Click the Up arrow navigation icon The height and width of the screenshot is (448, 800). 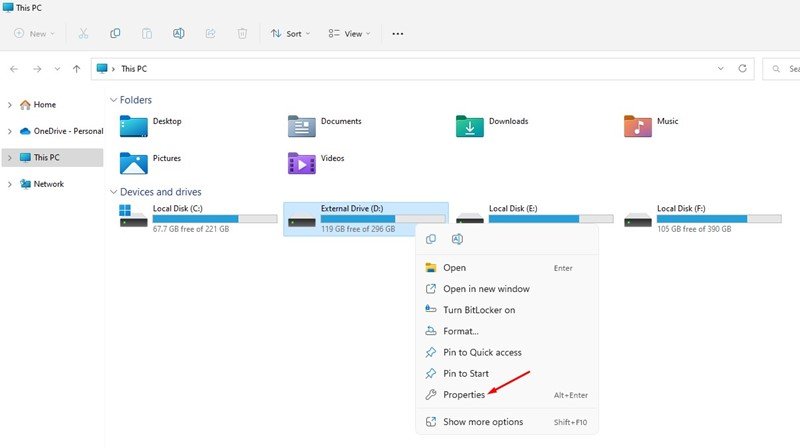pos(76,69)
